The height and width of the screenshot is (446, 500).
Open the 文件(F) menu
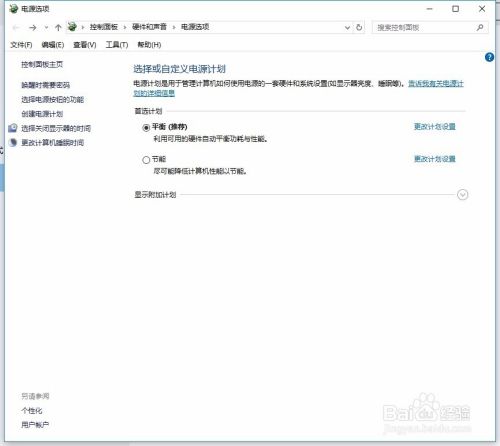pyautogui.click(x=21, y=45)
